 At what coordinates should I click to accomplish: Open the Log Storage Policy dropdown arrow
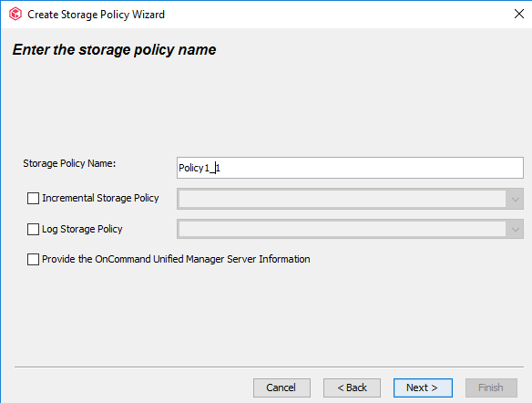pos(515,229)
